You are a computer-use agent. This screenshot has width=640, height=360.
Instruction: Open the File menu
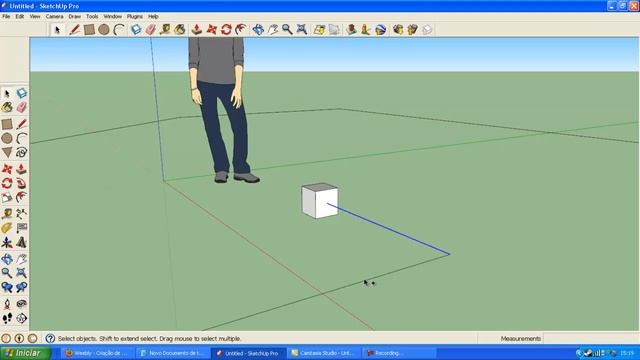pyautogui.click(x=6, y=17)
